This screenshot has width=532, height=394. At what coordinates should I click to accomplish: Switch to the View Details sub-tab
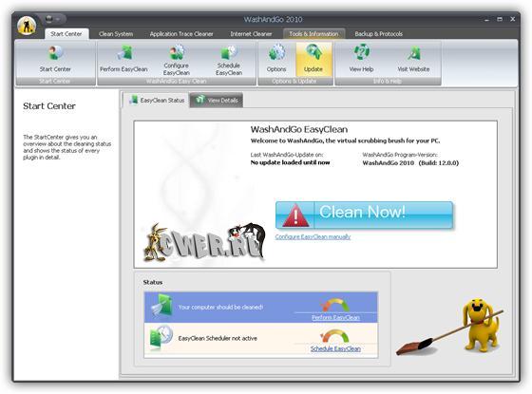pos(217,101)
